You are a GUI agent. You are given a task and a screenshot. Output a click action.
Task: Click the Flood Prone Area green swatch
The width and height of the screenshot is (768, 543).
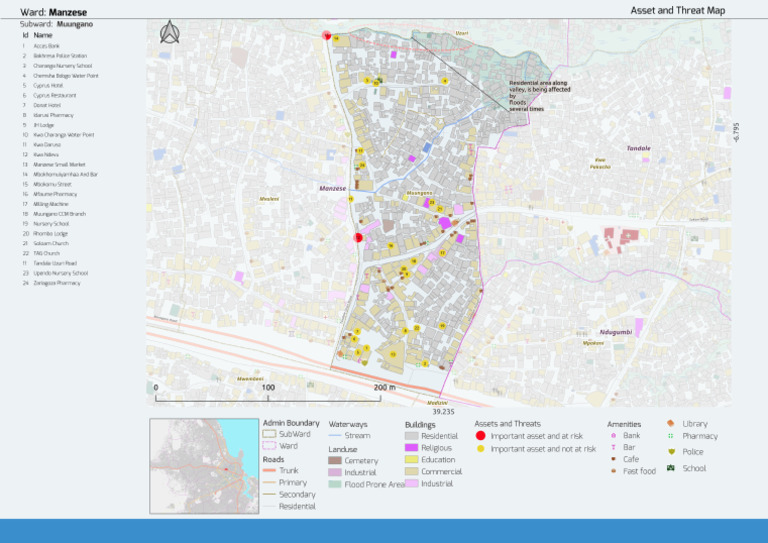click(x=335, y=484)
